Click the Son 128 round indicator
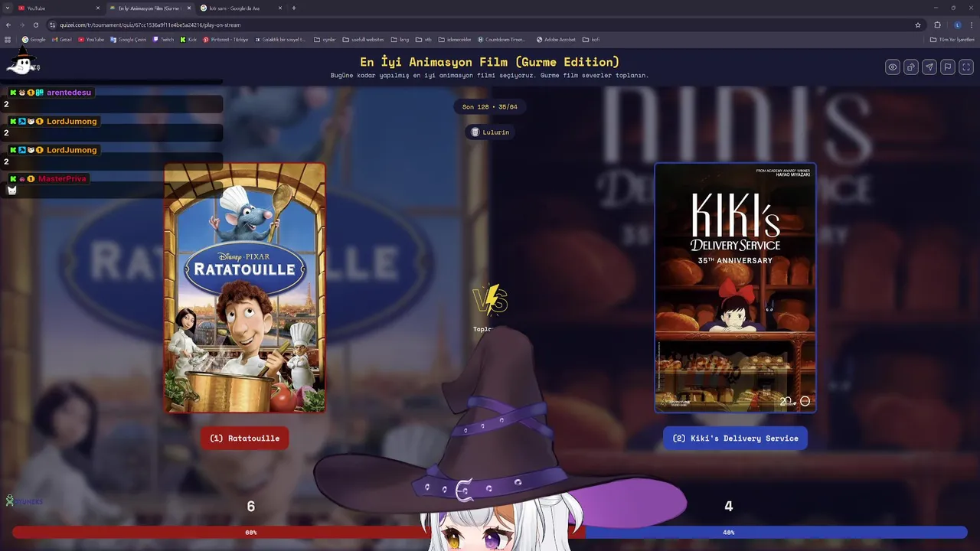980x551 pixels. tap(490, 107)
